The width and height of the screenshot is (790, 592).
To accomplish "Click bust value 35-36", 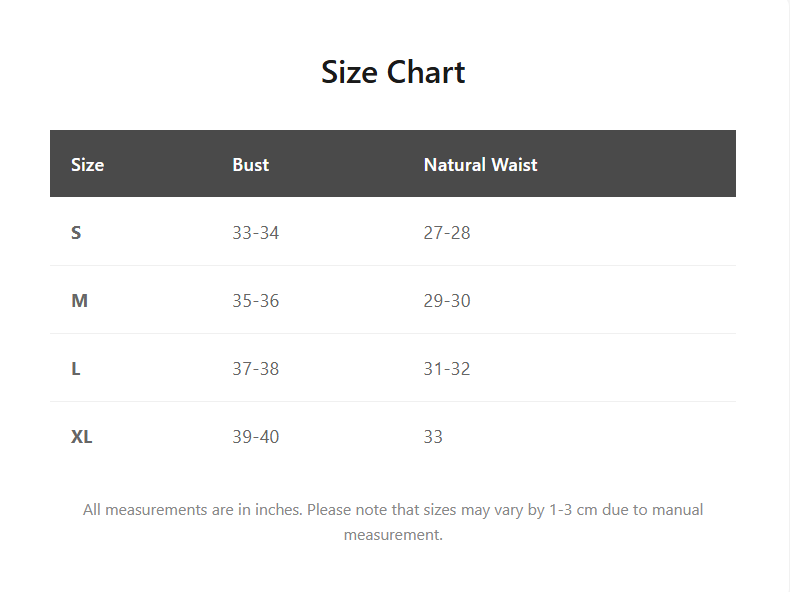I will (x=255, y=301).
